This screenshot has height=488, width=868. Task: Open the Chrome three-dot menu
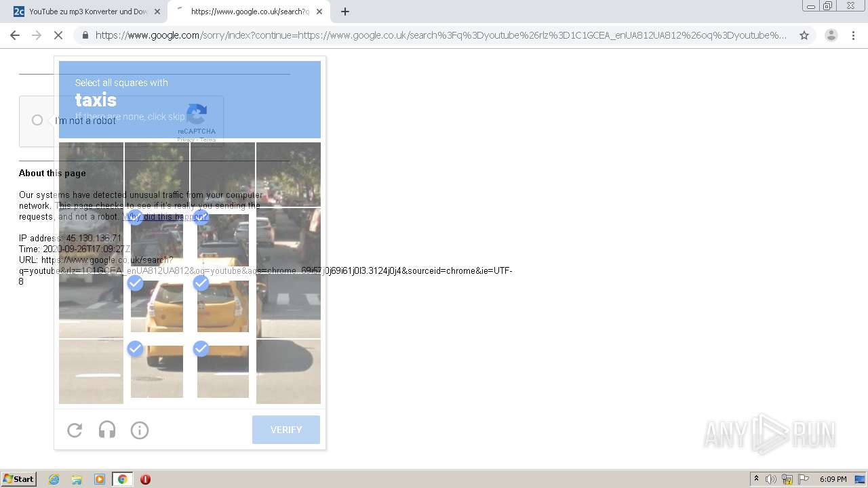(854, 35)
